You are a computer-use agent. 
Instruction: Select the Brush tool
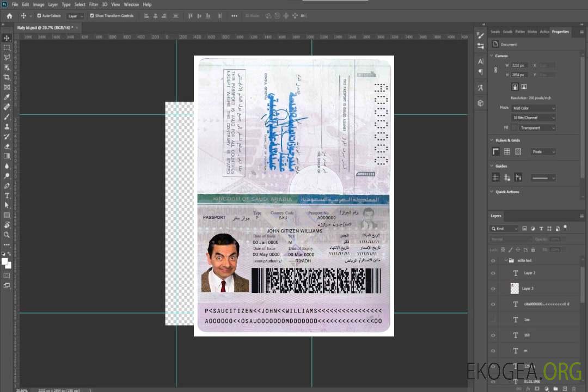coord(7,117)
